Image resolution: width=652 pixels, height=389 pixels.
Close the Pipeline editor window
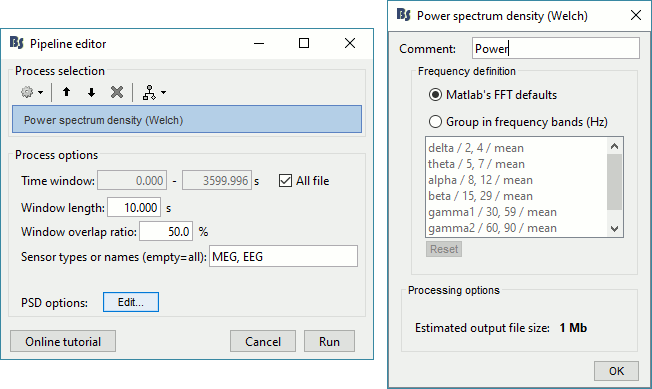click(x=350, y=43)
